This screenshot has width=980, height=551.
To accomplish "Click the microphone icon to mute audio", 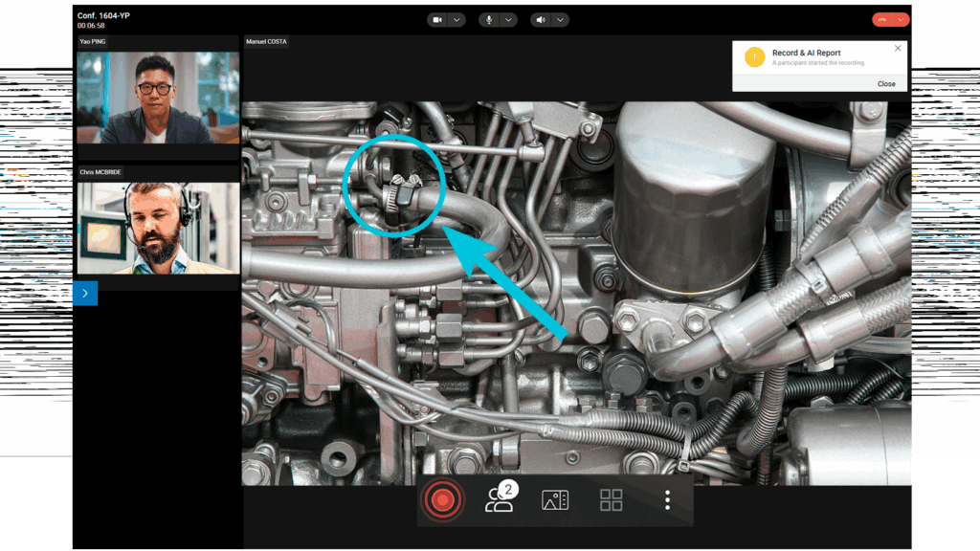I will (489, 19).
